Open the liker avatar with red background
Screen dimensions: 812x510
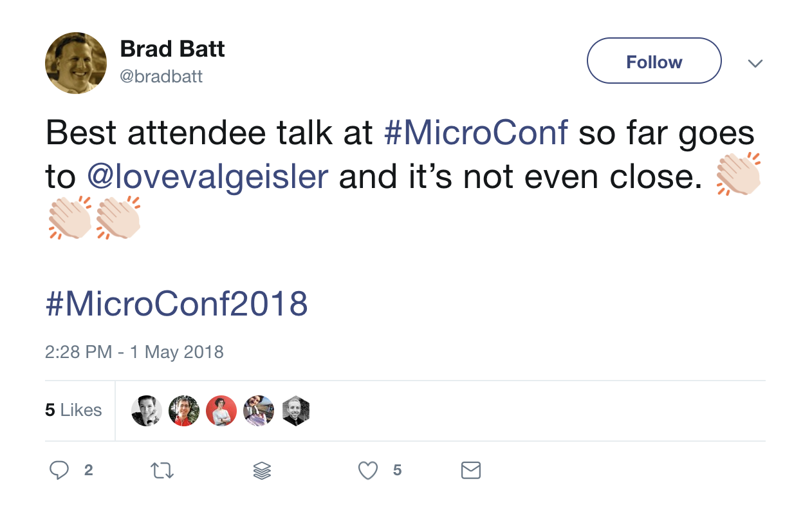tap(221, 410)
